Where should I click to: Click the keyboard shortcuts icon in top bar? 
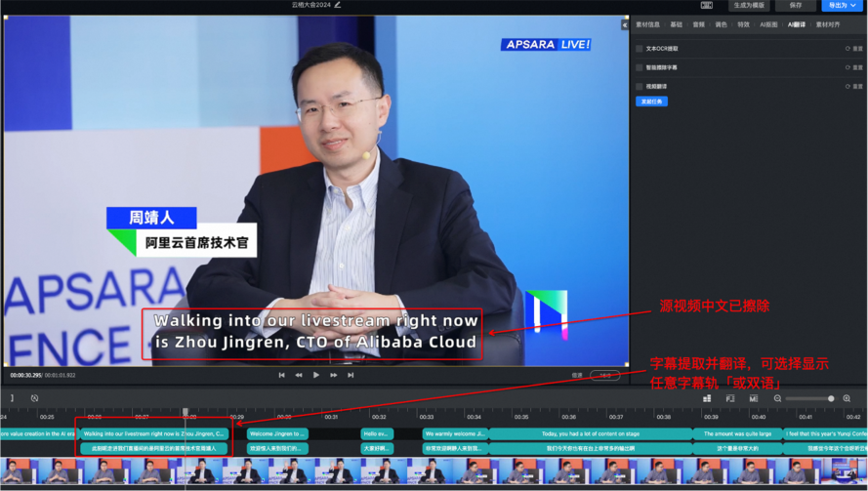[707, 5]
